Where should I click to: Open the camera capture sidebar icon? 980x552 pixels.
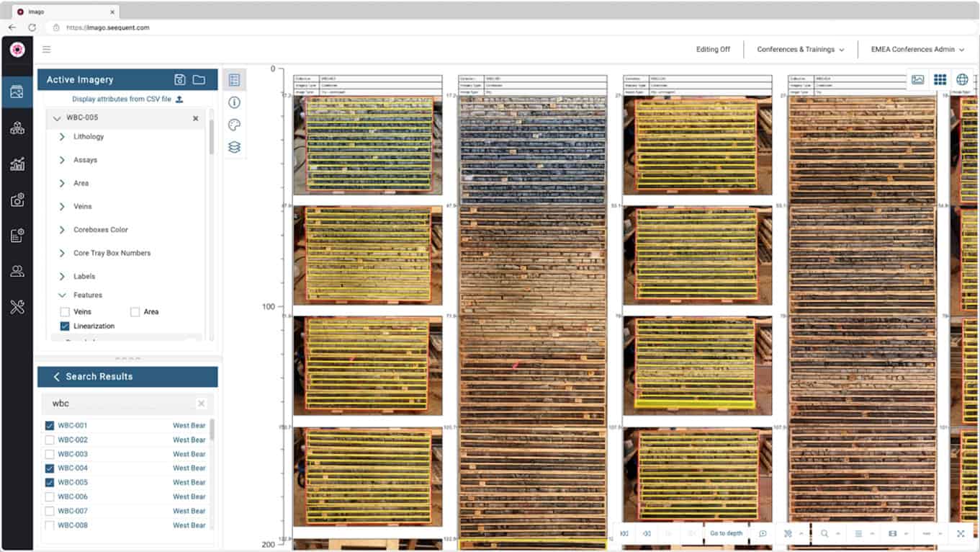pos(17,200)
